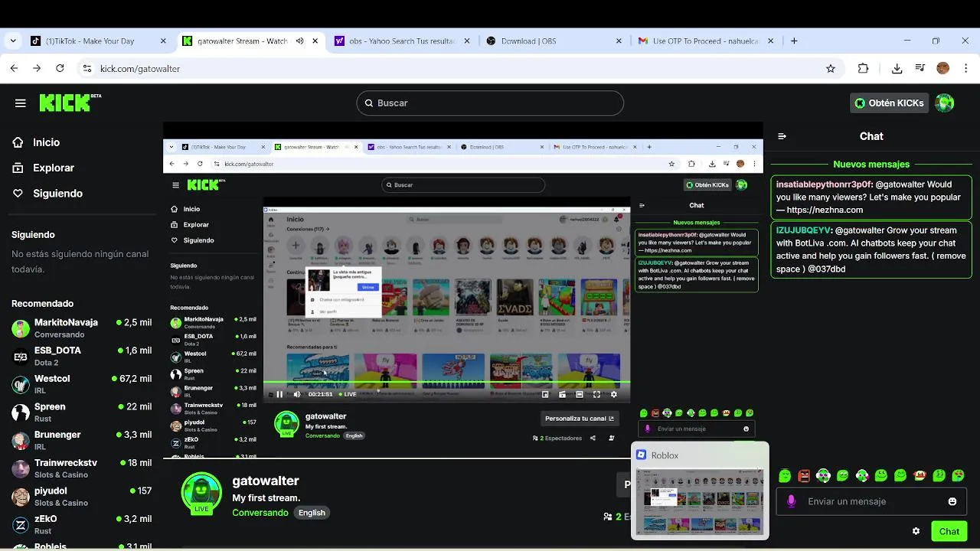Open recommended channel Westcol
Screen dimensions: 980x551
point(82,384)
